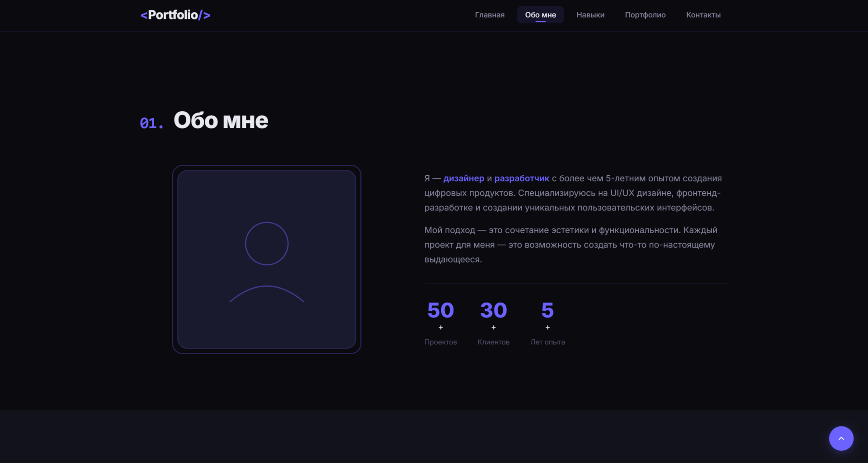Click the 50 projects counter number

(440, 310)
